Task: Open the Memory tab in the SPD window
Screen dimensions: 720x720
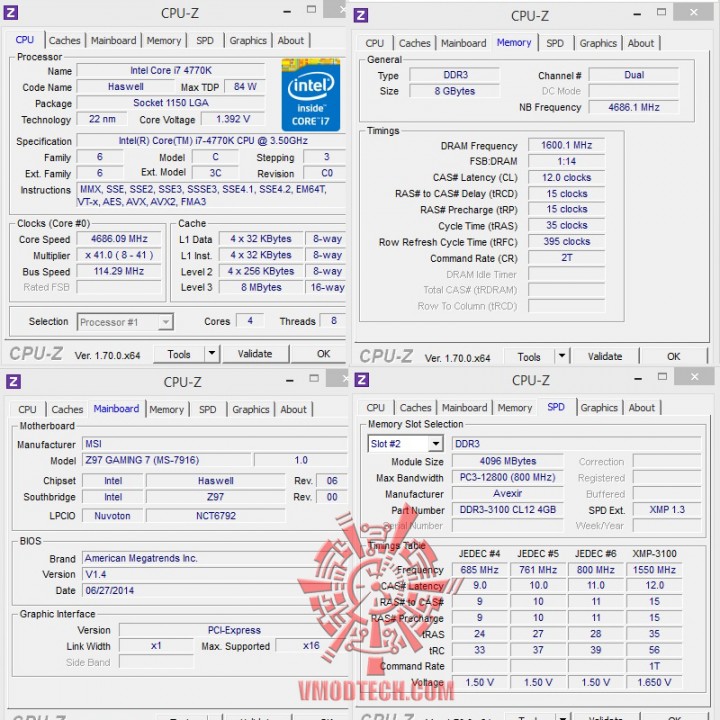Action: 515,407
